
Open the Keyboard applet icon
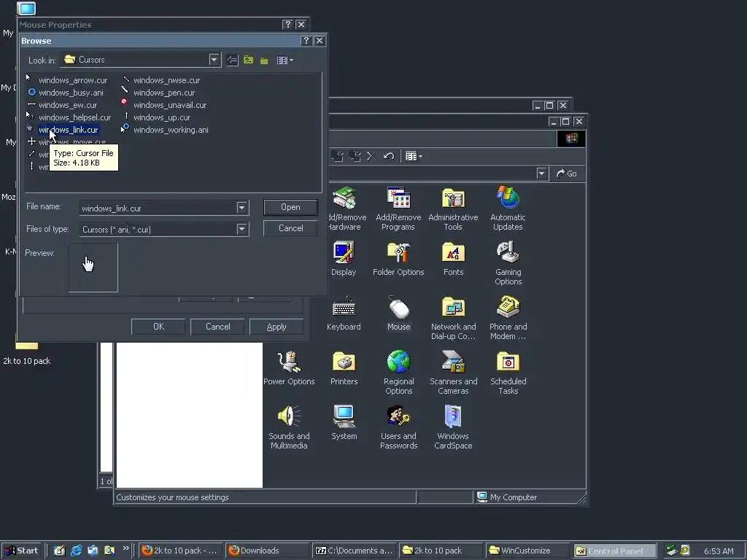[x=344, y=314]
